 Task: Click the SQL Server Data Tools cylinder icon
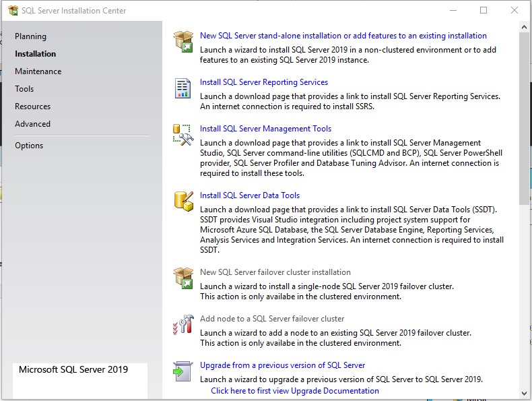(x=184, y=201)
